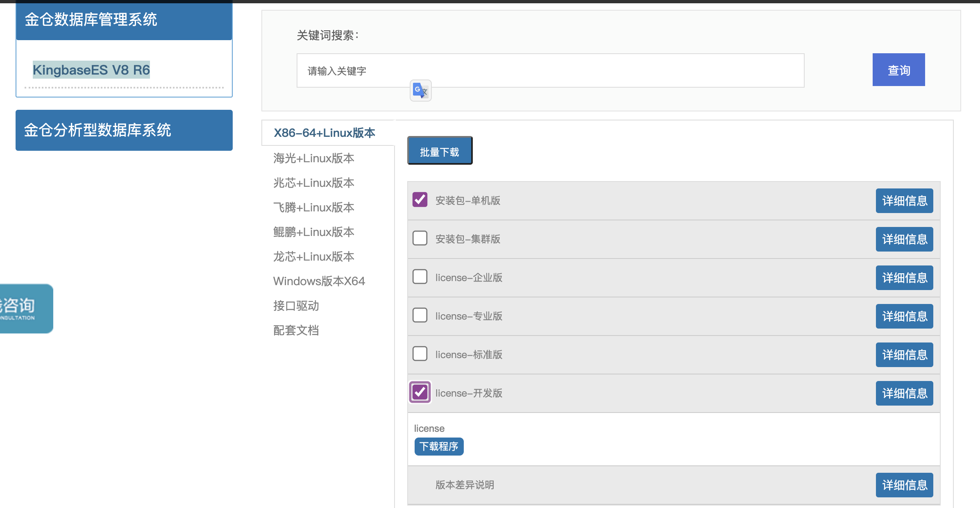Select KingbaseES V8 R6 in the sidebar

coord(91,69)
